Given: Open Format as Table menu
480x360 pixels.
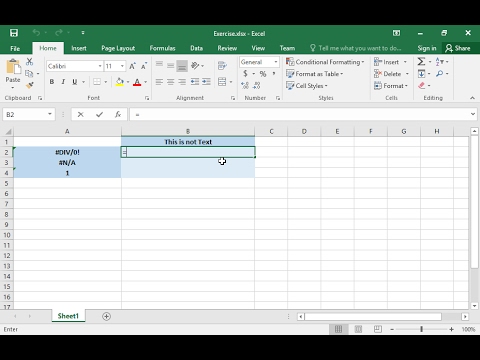Looking at the screenshot, I should (315, 74).
